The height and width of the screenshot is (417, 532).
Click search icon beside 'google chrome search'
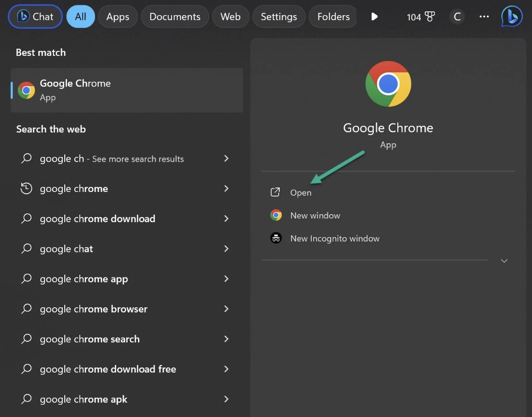click(26, 339)
